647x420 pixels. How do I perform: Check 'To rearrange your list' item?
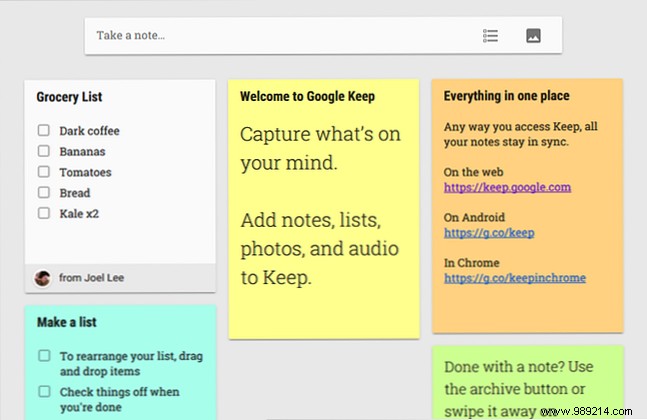tap(44, 356)
